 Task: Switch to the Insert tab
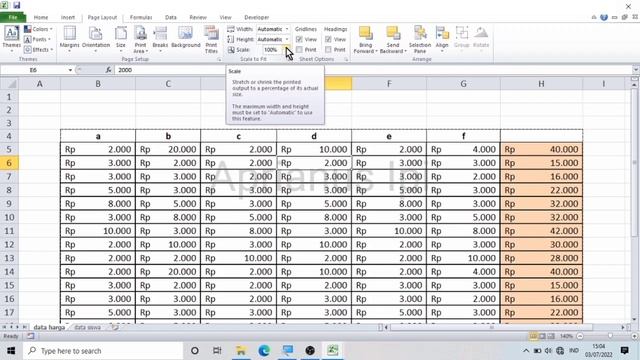[x=68, y=18]
